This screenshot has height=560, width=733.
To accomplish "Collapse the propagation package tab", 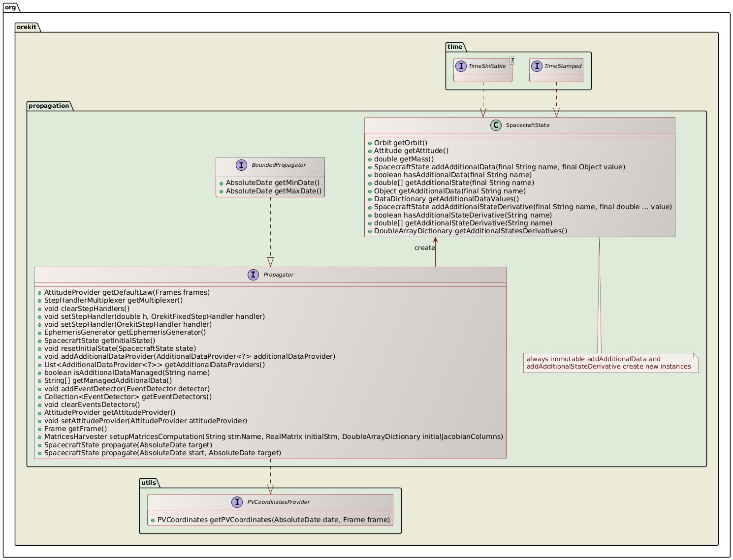I will (x=49, y=105).
